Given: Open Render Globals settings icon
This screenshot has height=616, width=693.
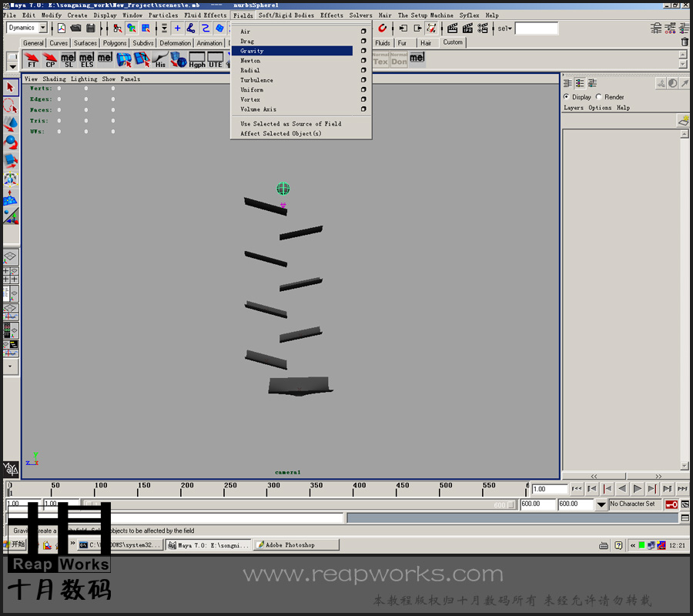Looking at the screenshot, I should pos(483,28).
